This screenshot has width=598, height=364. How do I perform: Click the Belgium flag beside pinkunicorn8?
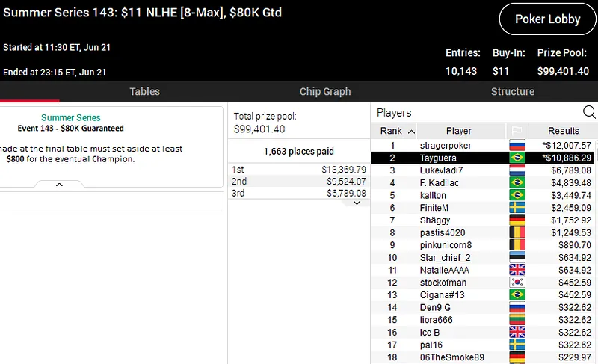pos(517,245)
